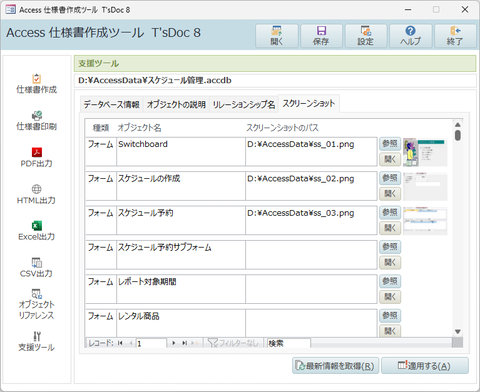Click フィルターなし filter indicator

(x=233, y=343)
